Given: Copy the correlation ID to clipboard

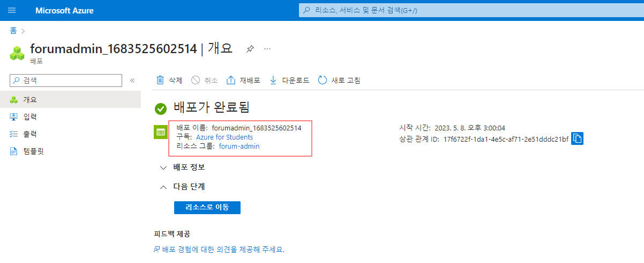Looking at the screenshot, I should pyautogui.click(x=577, y=138).
